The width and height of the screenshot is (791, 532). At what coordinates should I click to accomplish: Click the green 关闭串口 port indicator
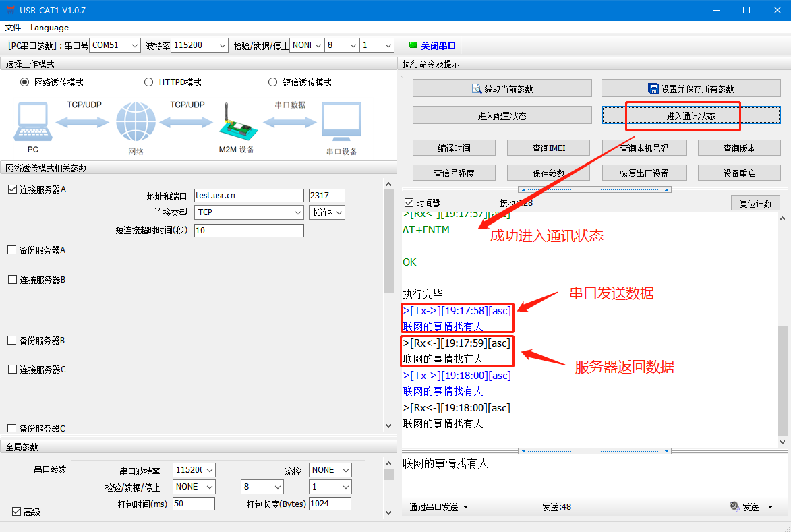pyautogui.click(x=413, y=46)
